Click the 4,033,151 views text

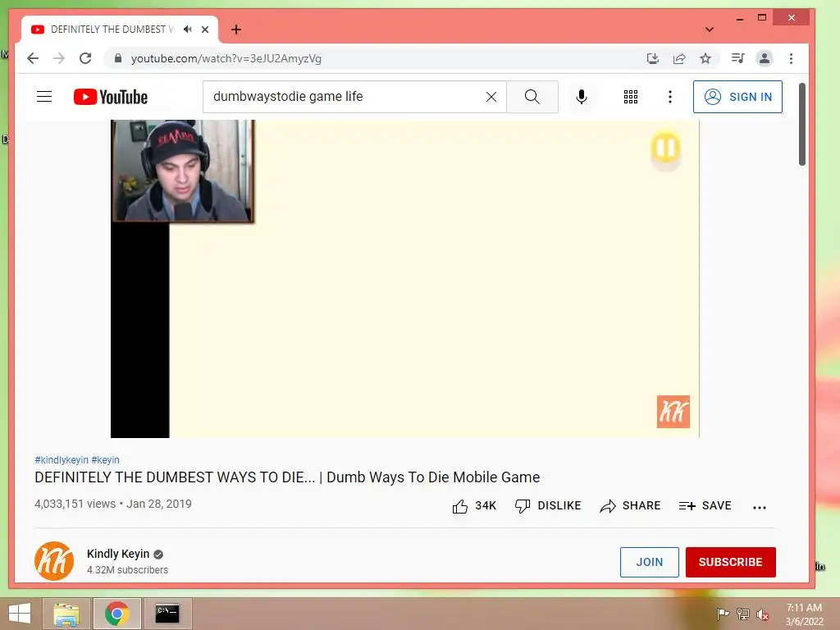75,504
